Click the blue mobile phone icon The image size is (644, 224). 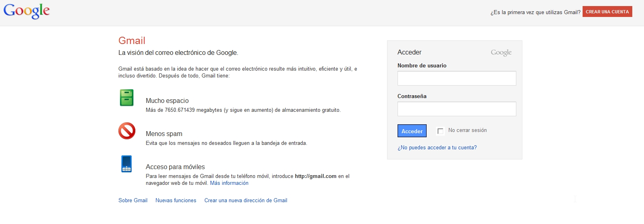(126, 164)
